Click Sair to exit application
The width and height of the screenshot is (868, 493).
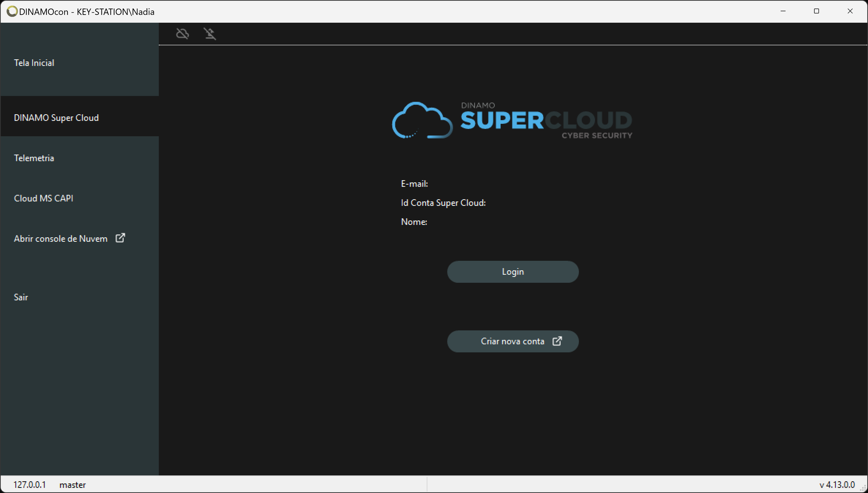(21, 297)
